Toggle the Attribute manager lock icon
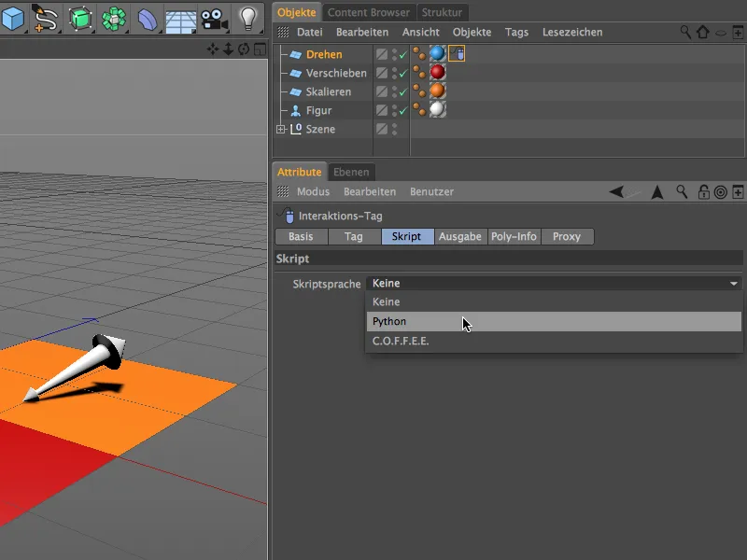 [703, 192]
